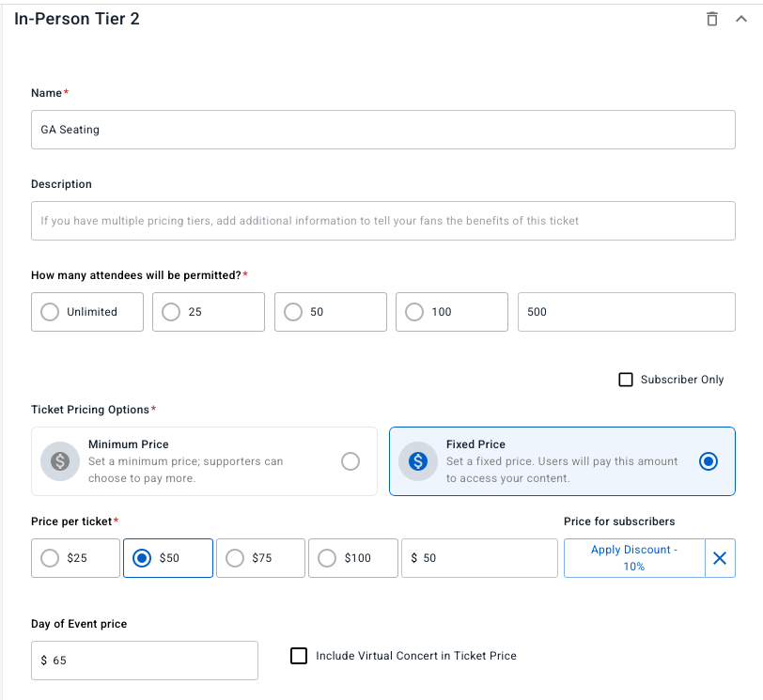Screen dimensions: 763x700
Task: Click the Apply Discount - 10% button
Action: point(634,558)
